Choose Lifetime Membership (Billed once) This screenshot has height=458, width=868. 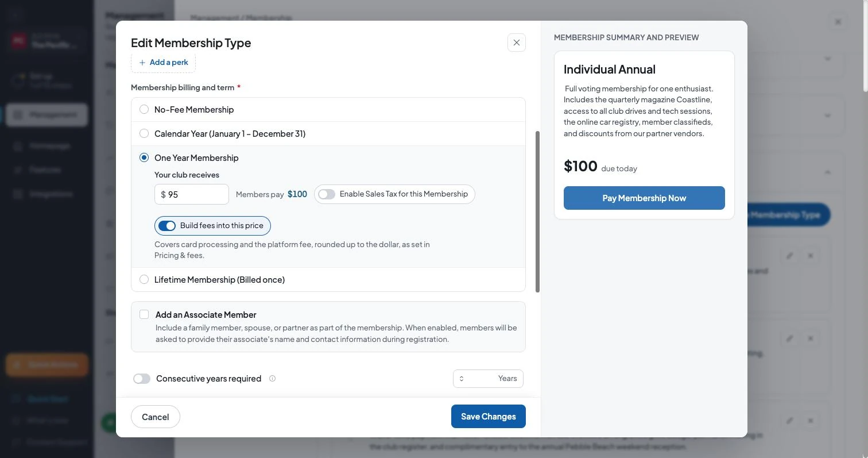144,279
